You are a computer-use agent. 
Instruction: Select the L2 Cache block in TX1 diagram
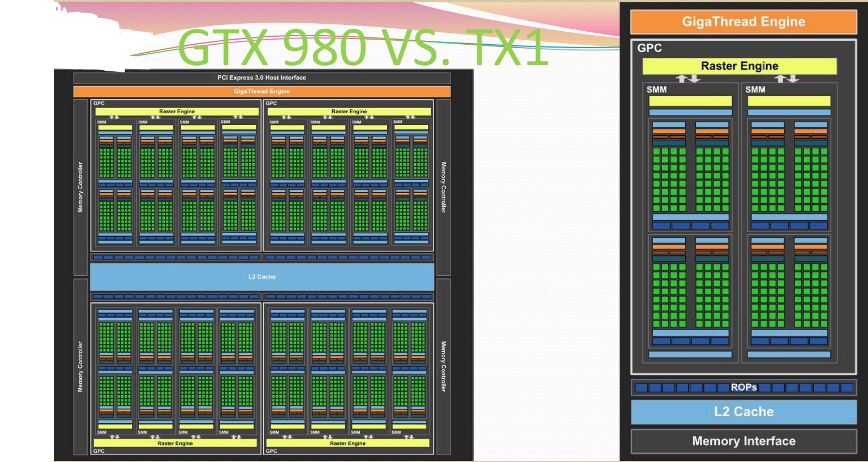[x=744, y=412]
